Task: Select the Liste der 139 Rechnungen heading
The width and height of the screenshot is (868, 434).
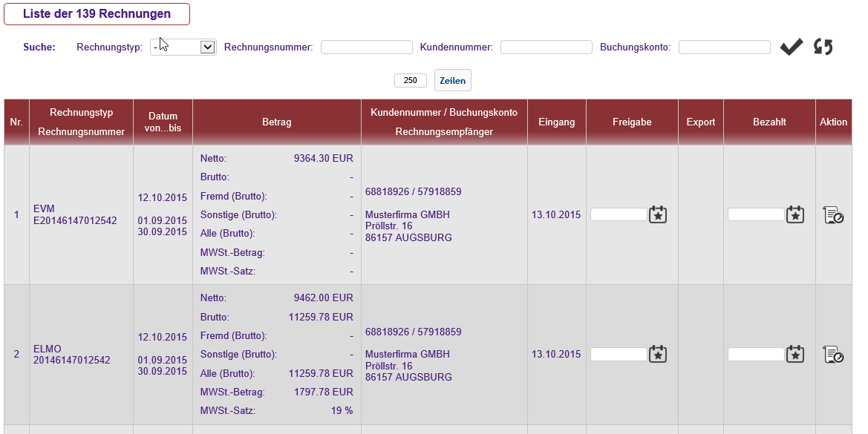Action: click(97, 14)
